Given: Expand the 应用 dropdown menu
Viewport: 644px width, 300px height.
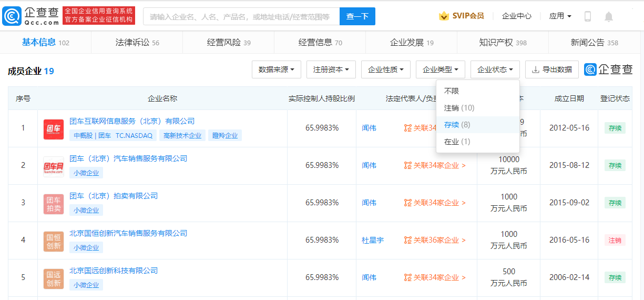Looking at the screenshot, I should pyautogui.click(x=560, y=16).
